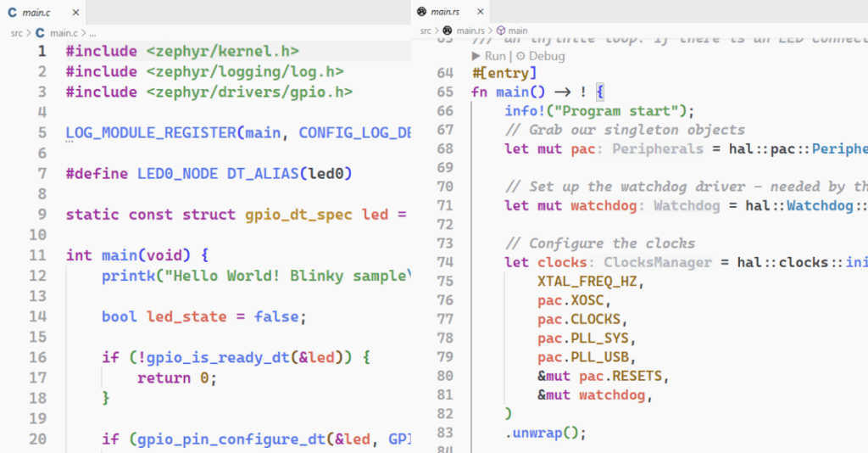Screen dimensions: 868x453
Task: Click the C language icon in main.c breadcrumb
Action: (x=40, y=32)
